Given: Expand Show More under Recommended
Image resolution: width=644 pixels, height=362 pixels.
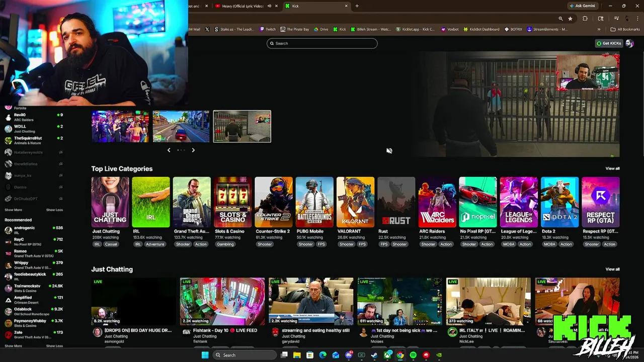Looking at the screenshot, I should tap(13, 346).
